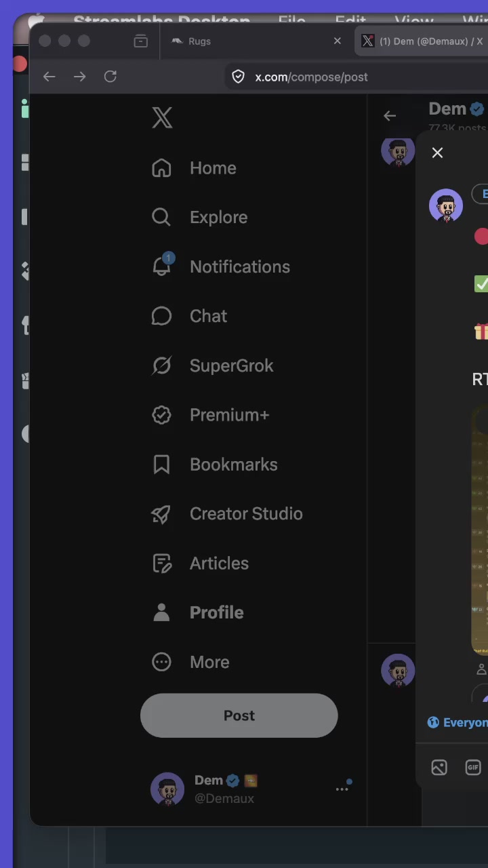Switch to the Rugs tab
Viewport: 488px width, 868px height.
257,41
